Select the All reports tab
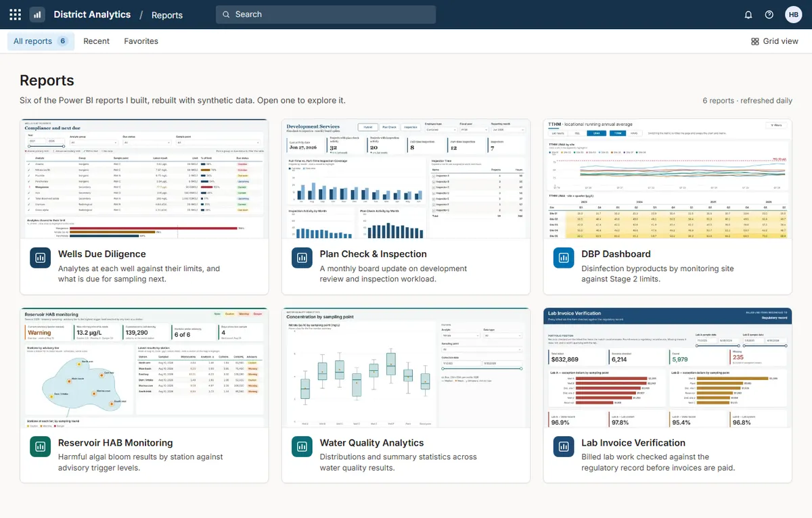The image size is (812, 518). pos(41,41)
